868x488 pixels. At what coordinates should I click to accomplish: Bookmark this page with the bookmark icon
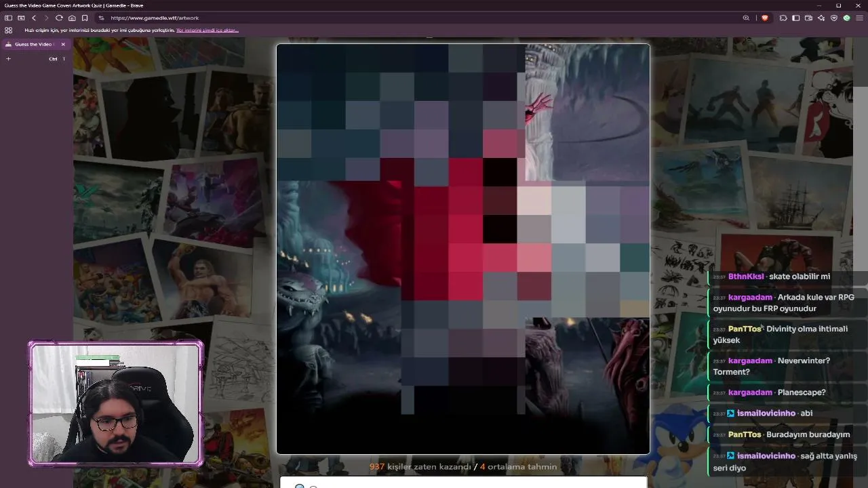point(85,18)
